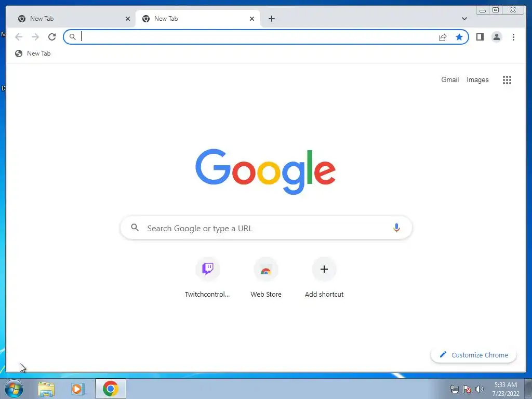Open Windows Explorer from the taskbar
This screenshot has height=399, width=532.
click(46, 389)
